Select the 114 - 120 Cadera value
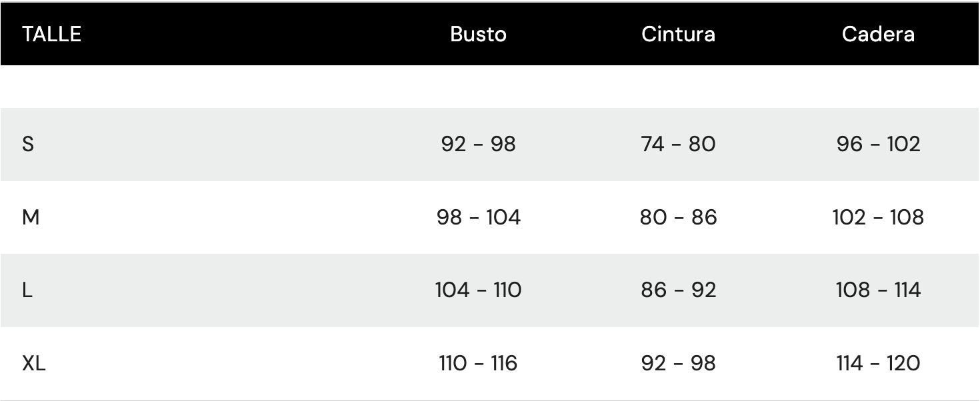This screenshot has height=401, width=980. point(878,364)
